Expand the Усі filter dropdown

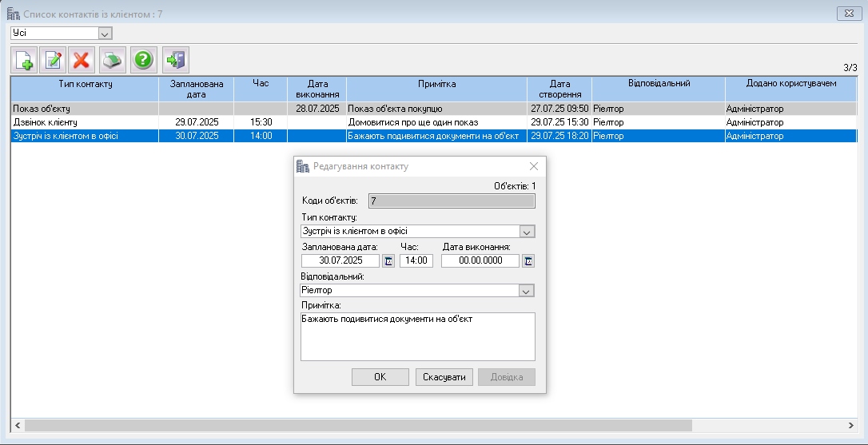(x=104, y=34)
